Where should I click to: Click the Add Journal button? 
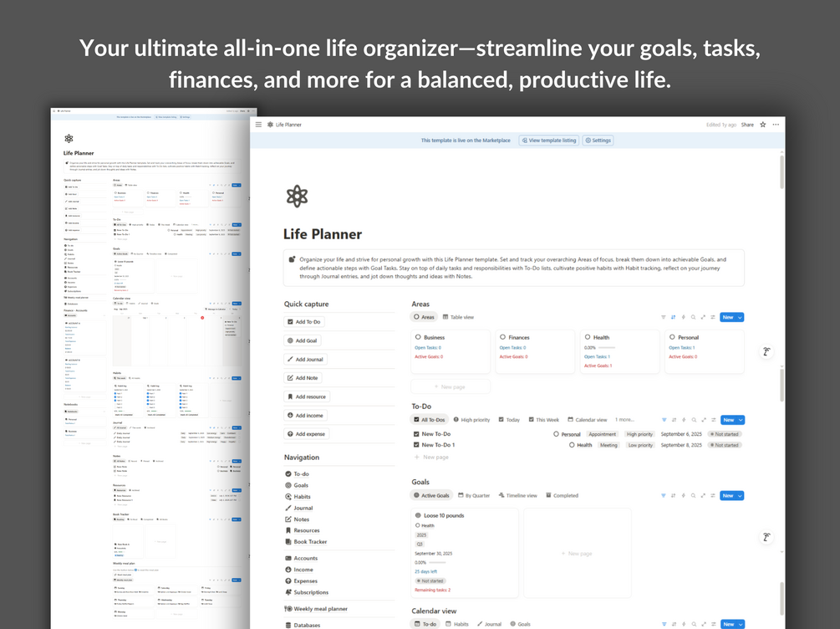pos(305,360)
